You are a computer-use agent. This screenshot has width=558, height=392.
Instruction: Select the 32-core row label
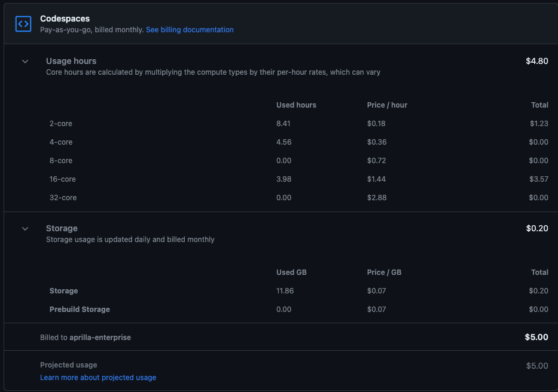click(63, 198)
